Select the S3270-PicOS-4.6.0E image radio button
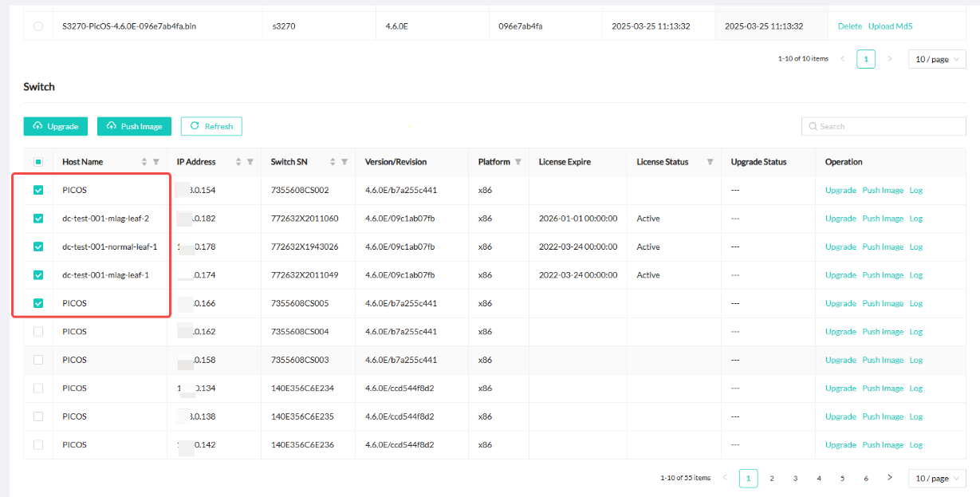The image size is (980, 497). coord(38,26)
